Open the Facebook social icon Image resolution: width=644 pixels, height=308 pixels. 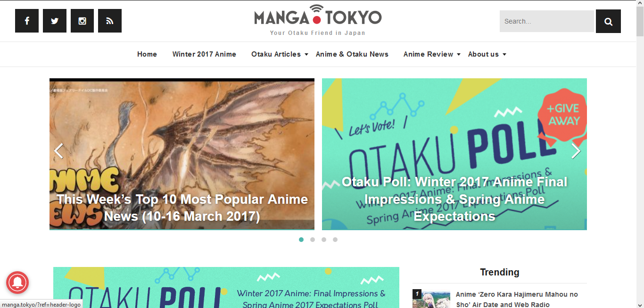[27, 21]
